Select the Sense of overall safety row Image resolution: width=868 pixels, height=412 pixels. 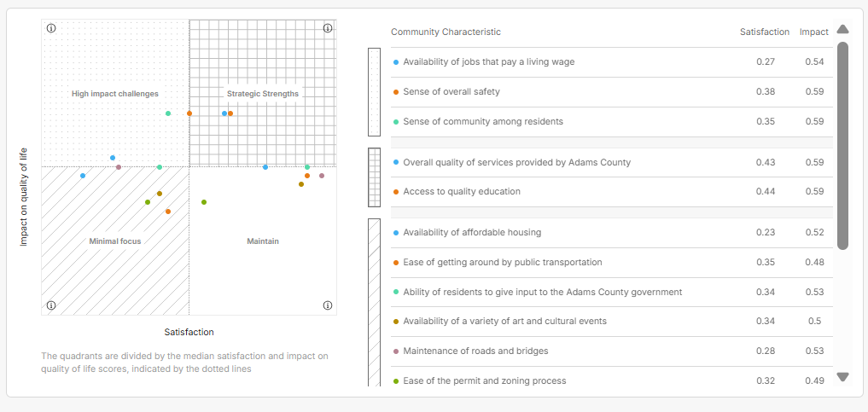tap(612, 92)
